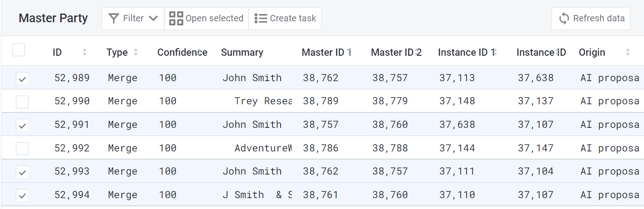Expand the Filter dropdown chevron
Image resolution: width=644 pixels, height=209 pixels.
click(153, 19)
